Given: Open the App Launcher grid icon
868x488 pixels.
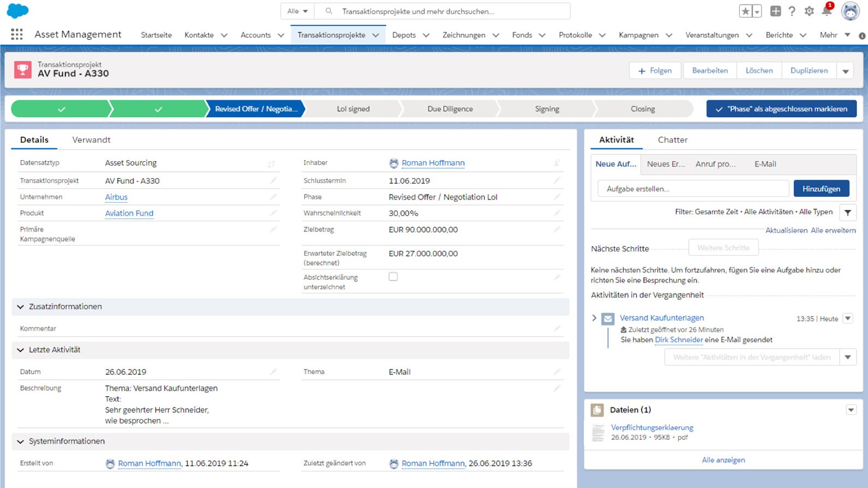Looking at the screenshot, I should click(17, 34).
